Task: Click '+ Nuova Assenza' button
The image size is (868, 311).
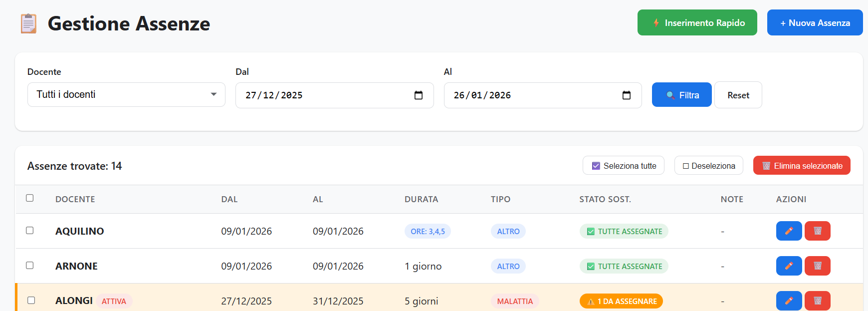Action: tap(815, 23)
